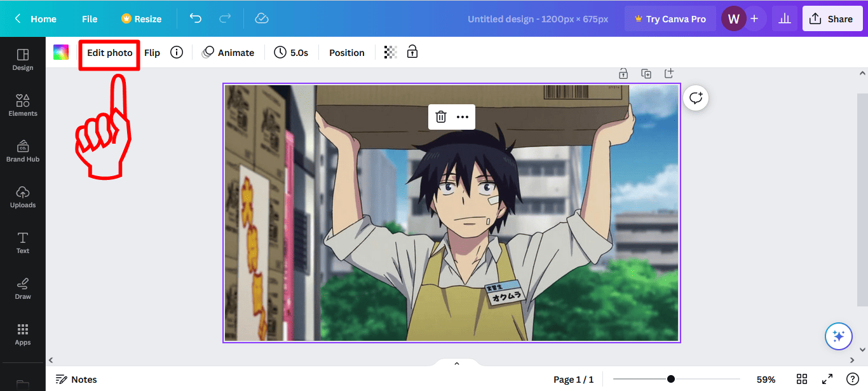Open the Design panel in sidebar
The width and height of the screenshot is (868, 391).
(x=23, y=59)
